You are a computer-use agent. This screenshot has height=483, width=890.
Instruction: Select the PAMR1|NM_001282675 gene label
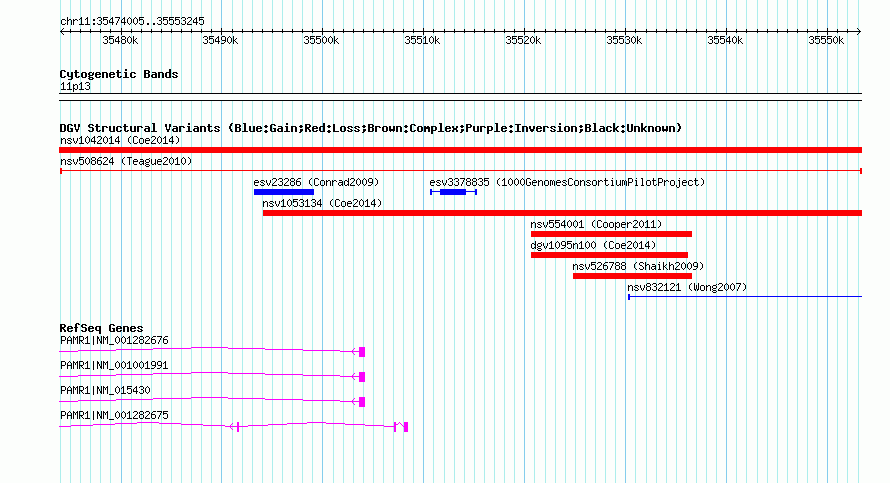click(x=114, y=415)
